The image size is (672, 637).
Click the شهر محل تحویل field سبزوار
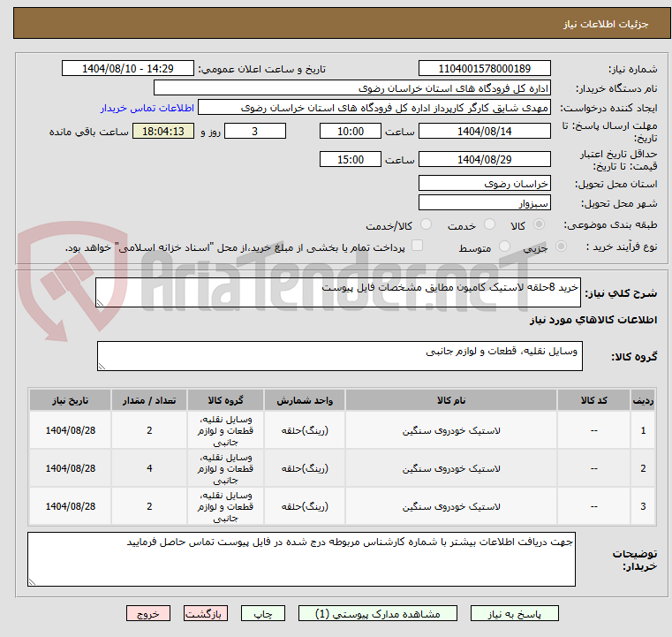coord(484,203)
